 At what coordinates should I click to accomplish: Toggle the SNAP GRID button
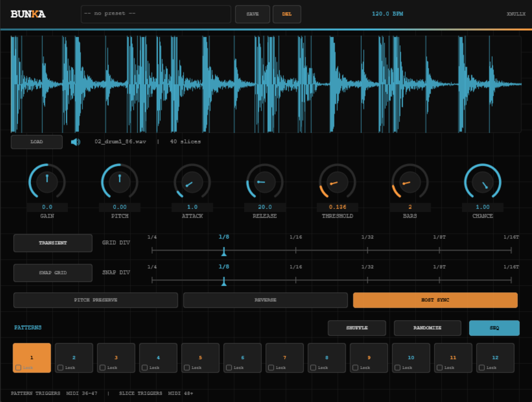(x=53, y=273)
